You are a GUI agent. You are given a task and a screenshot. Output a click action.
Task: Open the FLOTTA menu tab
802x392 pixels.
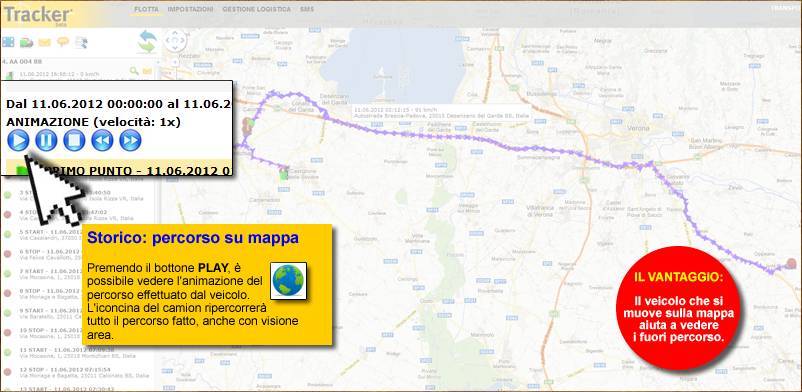(146, 10)
